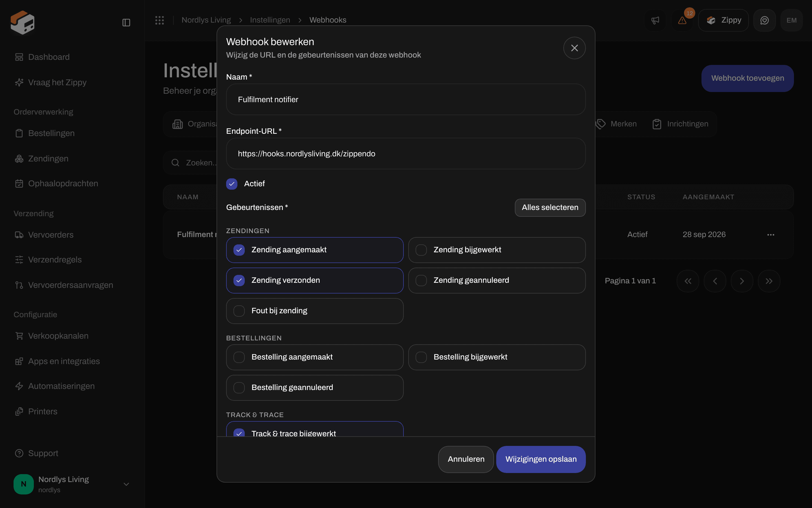Viewport: 812px width, 508px height.
Task: Click the Naam input field
Action: click(406, 99)
